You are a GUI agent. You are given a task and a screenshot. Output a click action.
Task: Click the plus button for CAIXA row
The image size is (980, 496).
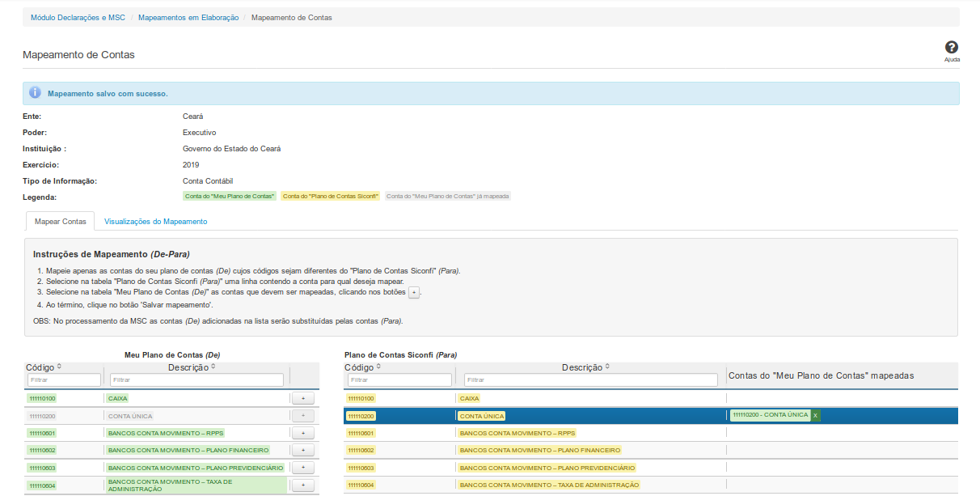tap(302, 398)
